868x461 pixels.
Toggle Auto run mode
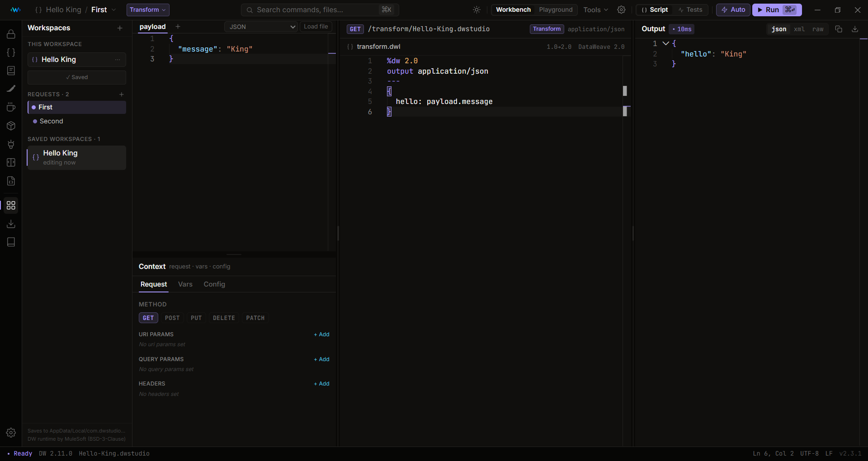(x=733, y=9)
